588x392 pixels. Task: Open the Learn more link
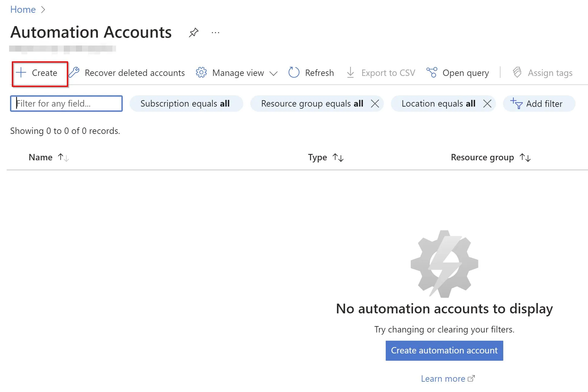coord(443,379)
